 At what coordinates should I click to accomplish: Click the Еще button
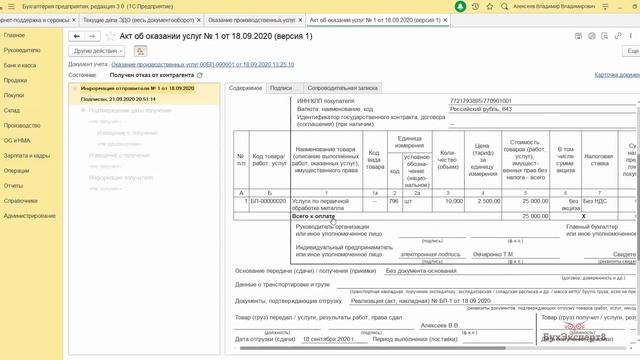(x=631, y=51)
